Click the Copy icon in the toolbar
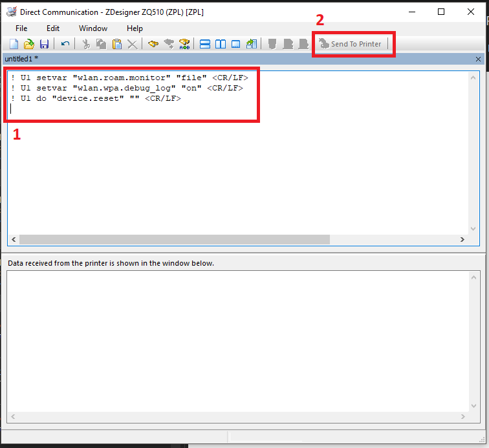The image size is (489, 448). 101,44
